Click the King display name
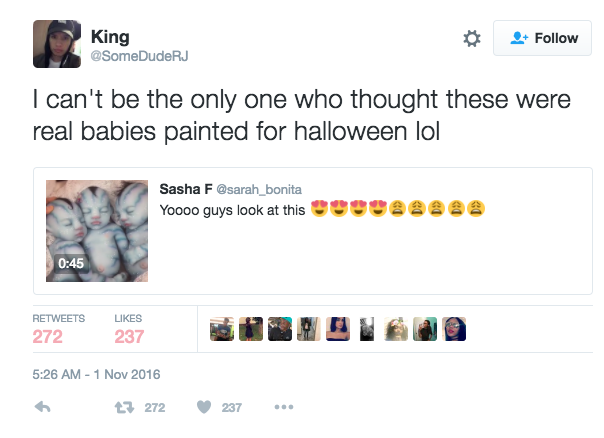 [x=110, y=37]
